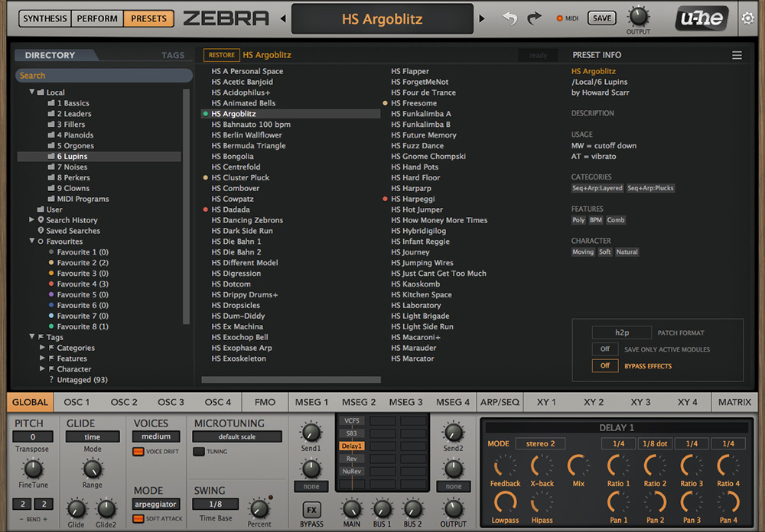Select the HS Bermuda Triangle preset
The image size is (765, 532).
(249, 146)
